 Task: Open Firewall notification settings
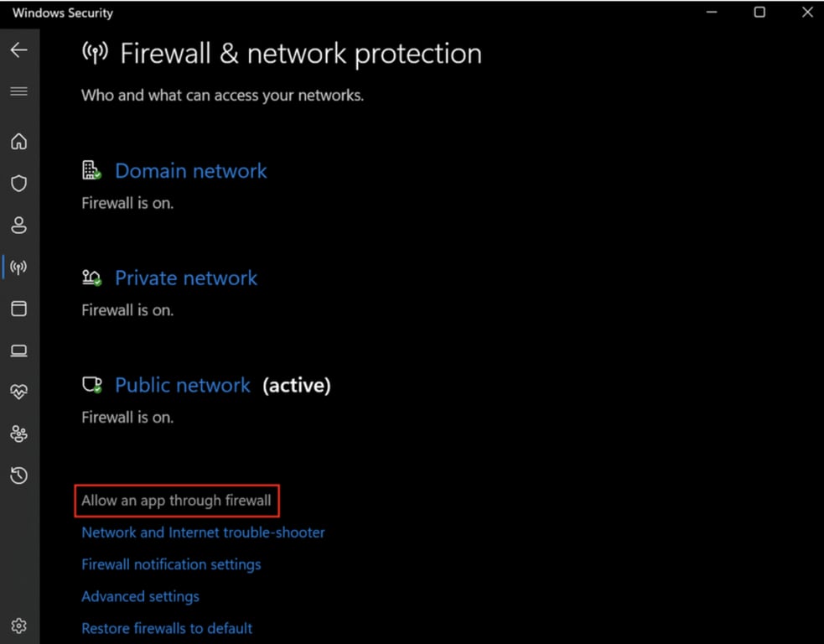point(171,564)
